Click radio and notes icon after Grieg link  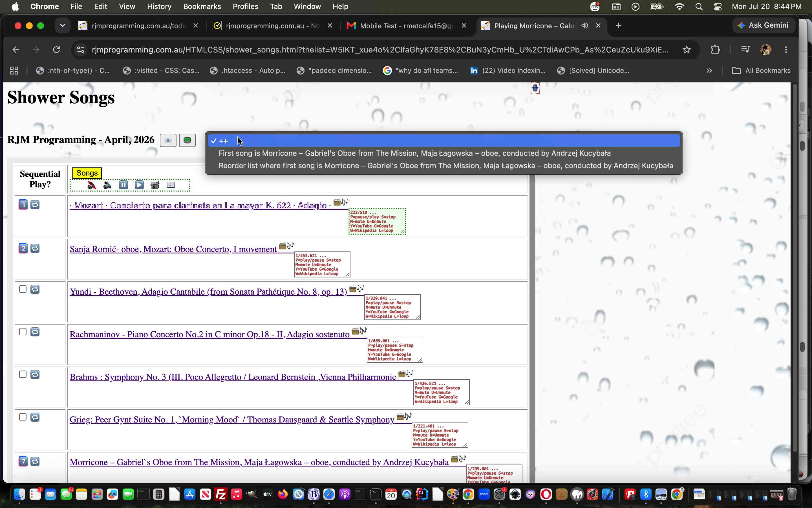point(404,416)
